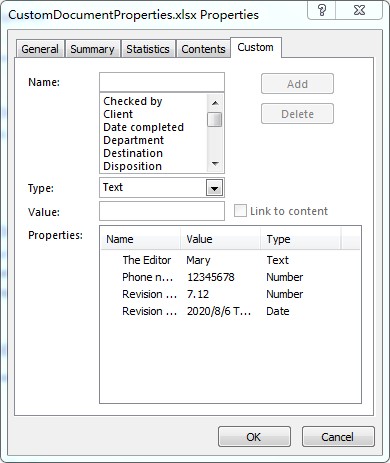
Task: Open the Summary tab
Action: pyautogui.click(x=92, y=49)
